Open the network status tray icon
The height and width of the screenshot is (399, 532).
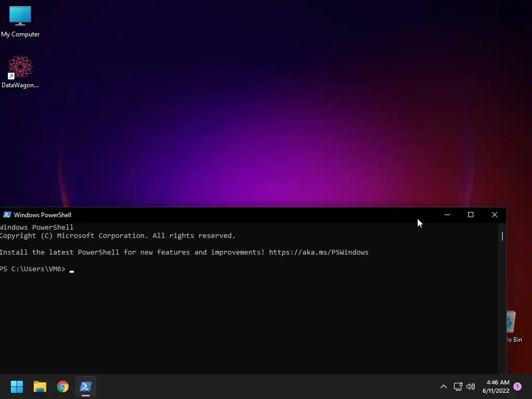(x=458, y=387)
